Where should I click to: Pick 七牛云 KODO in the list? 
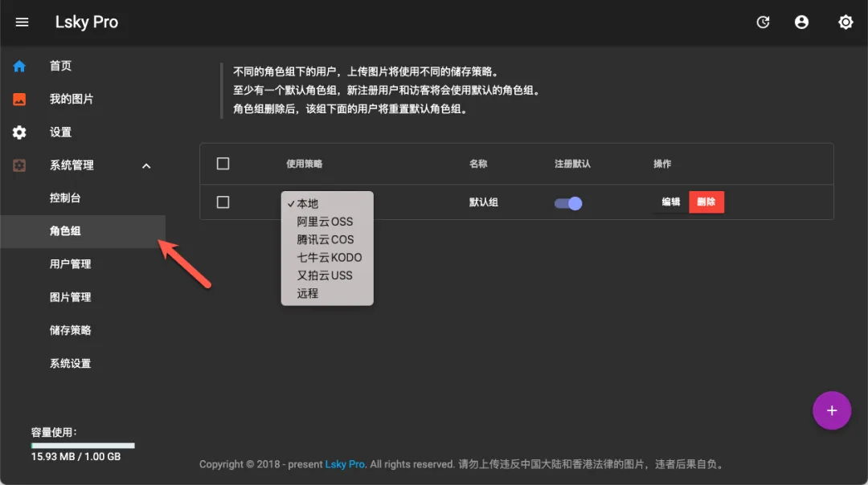point(329,258)
